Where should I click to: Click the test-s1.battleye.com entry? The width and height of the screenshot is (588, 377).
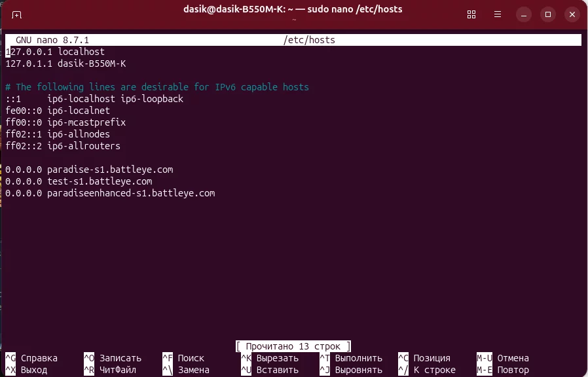point(79,181)
